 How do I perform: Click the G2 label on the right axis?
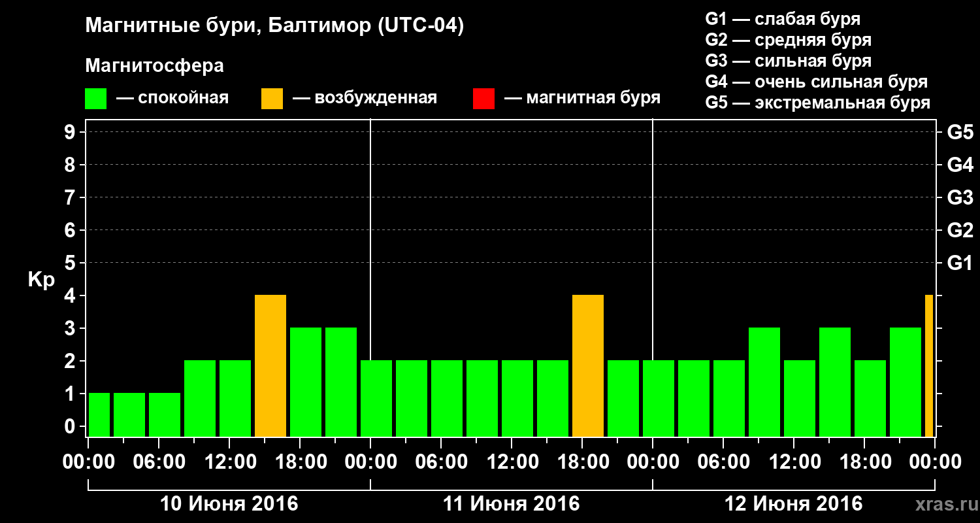pyautogui.click(x=960, y=230)
